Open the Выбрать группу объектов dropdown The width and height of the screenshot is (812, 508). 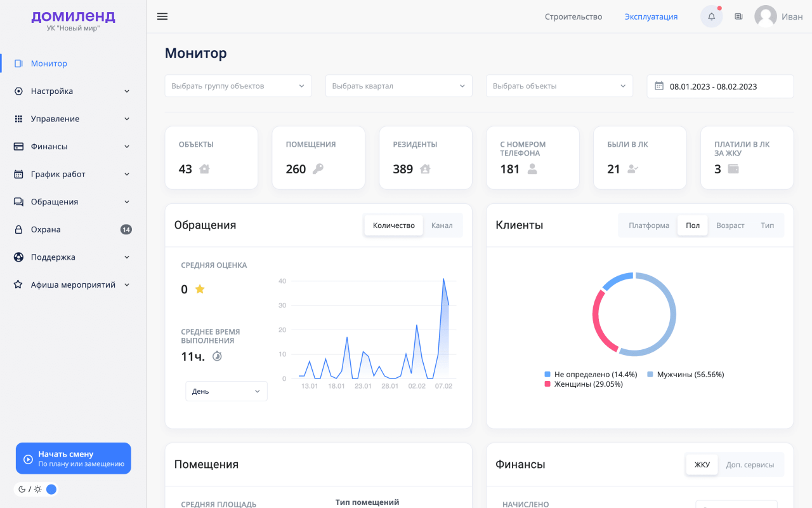point(238,86)
